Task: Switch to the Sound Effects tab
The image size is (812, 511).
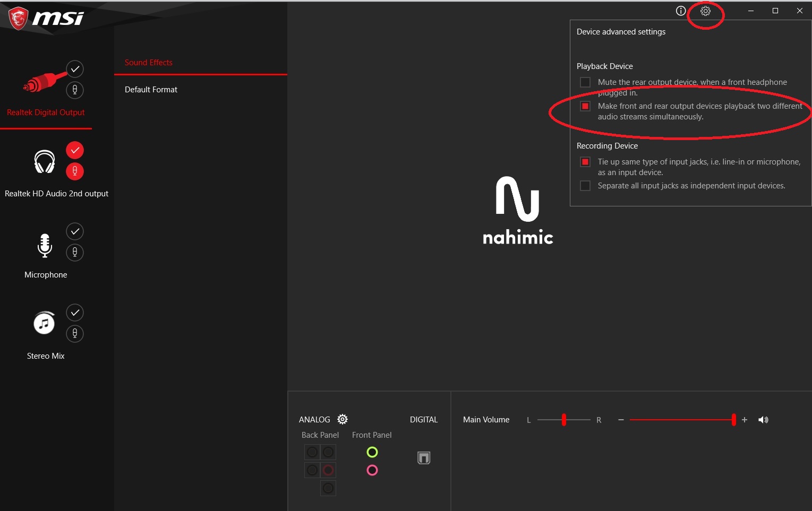Action: (x=149, y=63)
